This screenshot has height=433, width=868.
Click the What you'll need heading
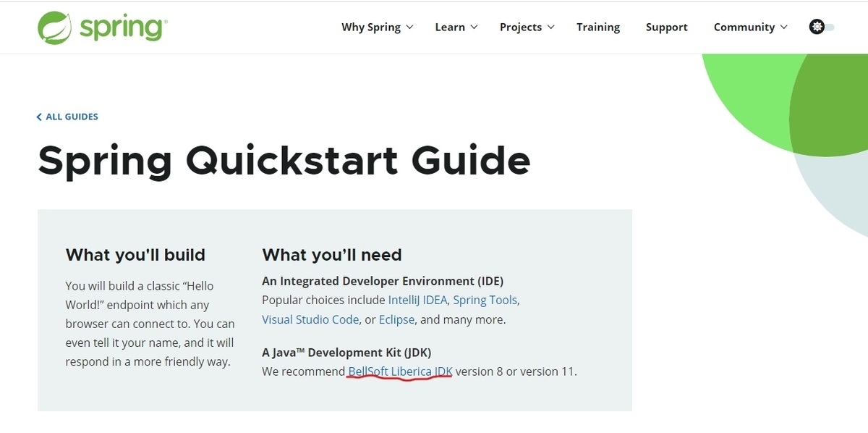click(332, 255)
